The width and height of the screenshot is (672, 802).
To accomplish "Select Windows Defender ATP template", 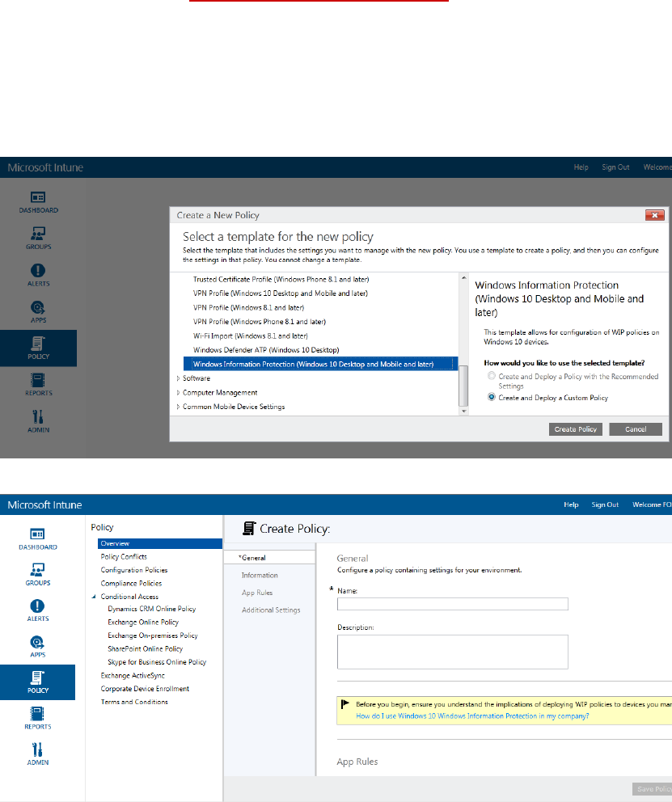I will click(x=266, y=350).
